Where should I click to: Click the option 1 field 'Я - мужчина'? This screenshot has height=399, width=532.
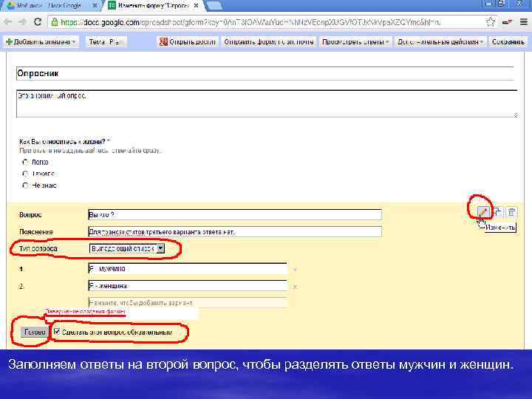pyautogui.click(x=188, y=268)
